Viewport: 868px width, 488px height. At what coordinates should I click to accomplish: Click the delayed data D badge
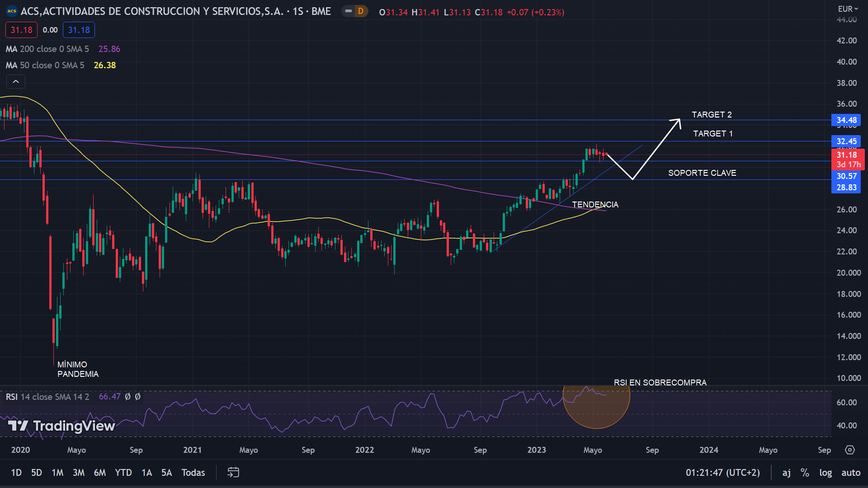pos(360,11)
